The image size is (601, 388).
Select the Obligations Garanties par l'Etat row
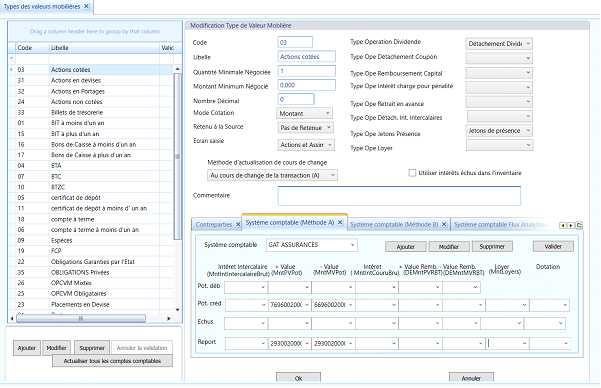91,262
